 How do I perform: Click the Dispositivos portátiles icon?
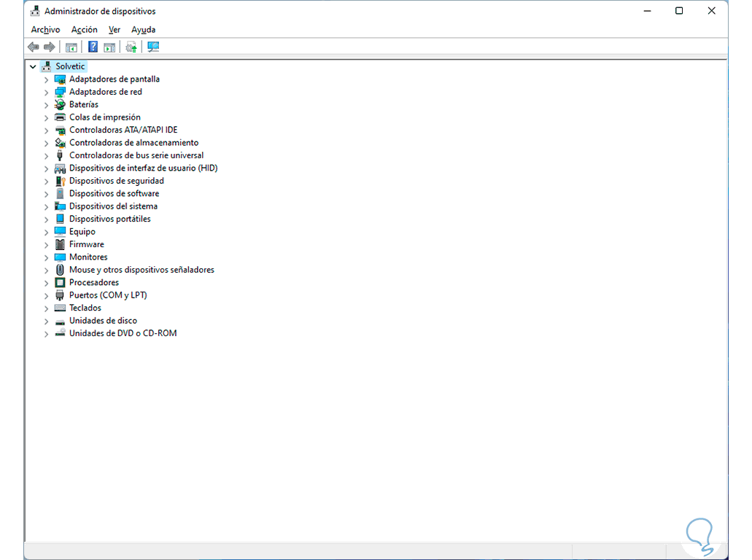point(60,219)
